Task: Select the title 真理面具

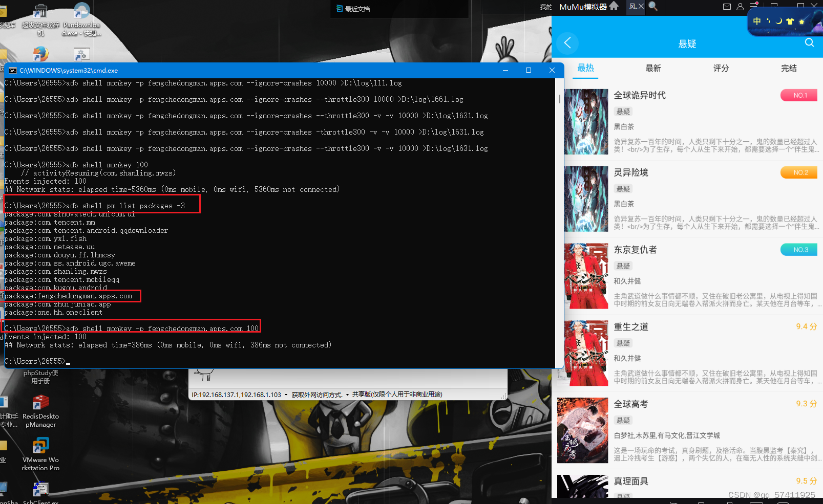Action: pyautogui.click(x=631, y=481)
